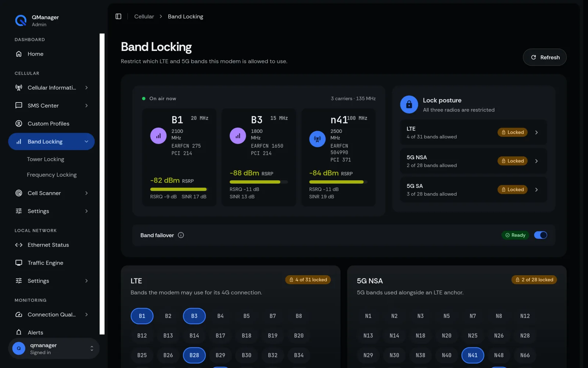This screenshot has height=368, width=588.
Task: Click the Cellular Information antenna icon
Action: point(19,88)
